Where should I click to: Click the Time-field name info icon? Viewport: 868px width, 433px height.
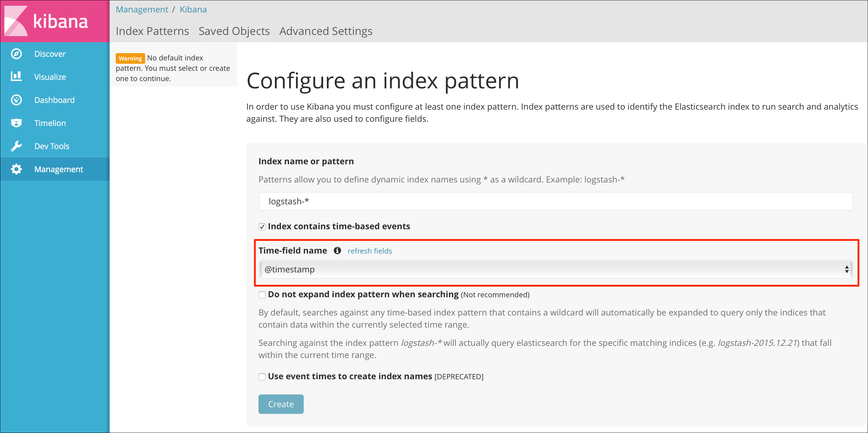[x=337, y=251]
